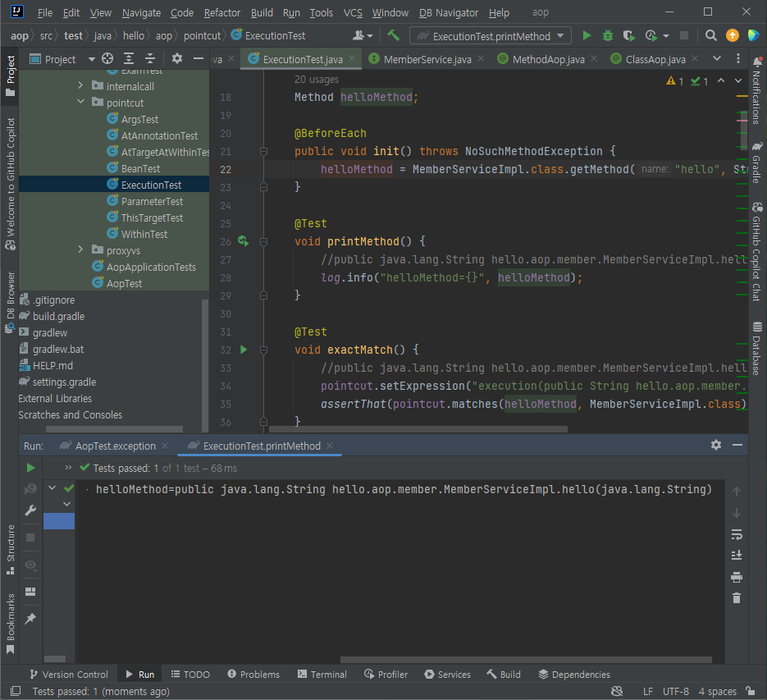Clear console output with trash icon

point(736,598)
